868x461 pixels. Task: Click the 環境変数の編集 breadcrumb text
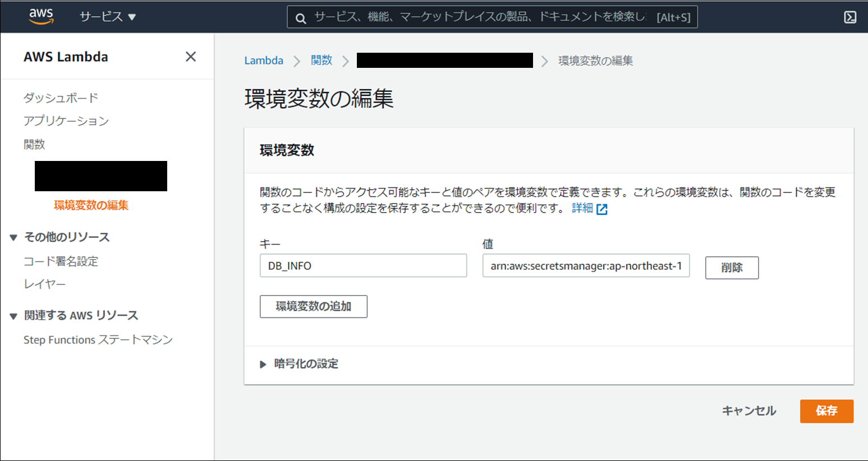595,61
